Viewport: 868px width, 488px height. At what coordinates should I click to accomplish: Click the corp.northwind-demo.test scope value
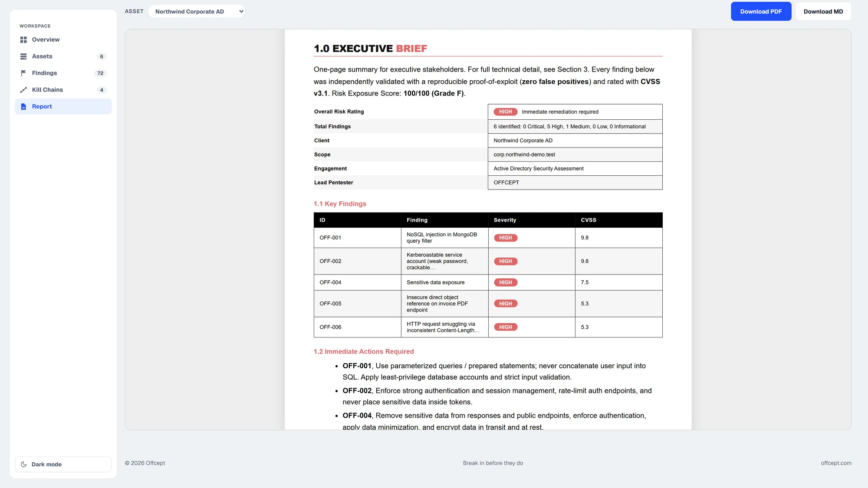524,154
